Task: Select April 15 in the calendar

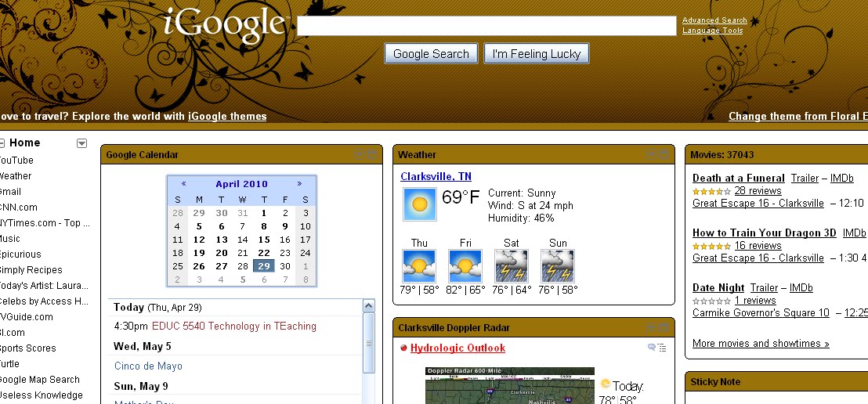Action: pos(264,240)
